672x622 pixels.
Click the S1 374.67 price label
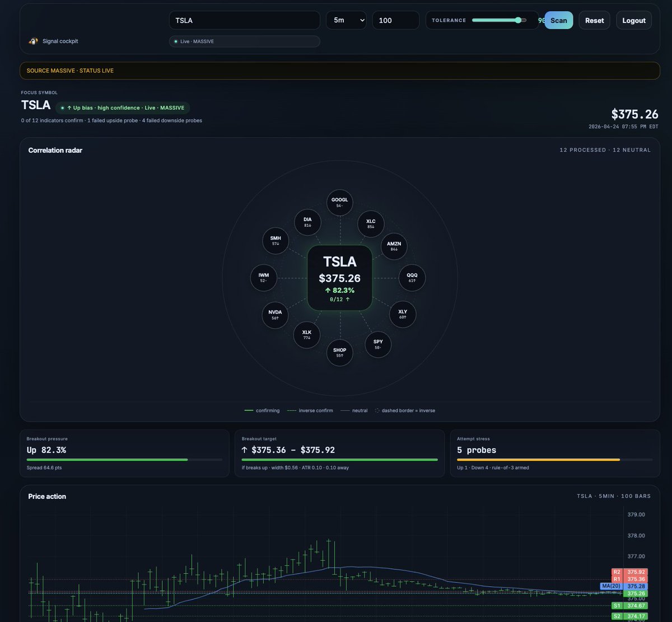tap(629, 606)
